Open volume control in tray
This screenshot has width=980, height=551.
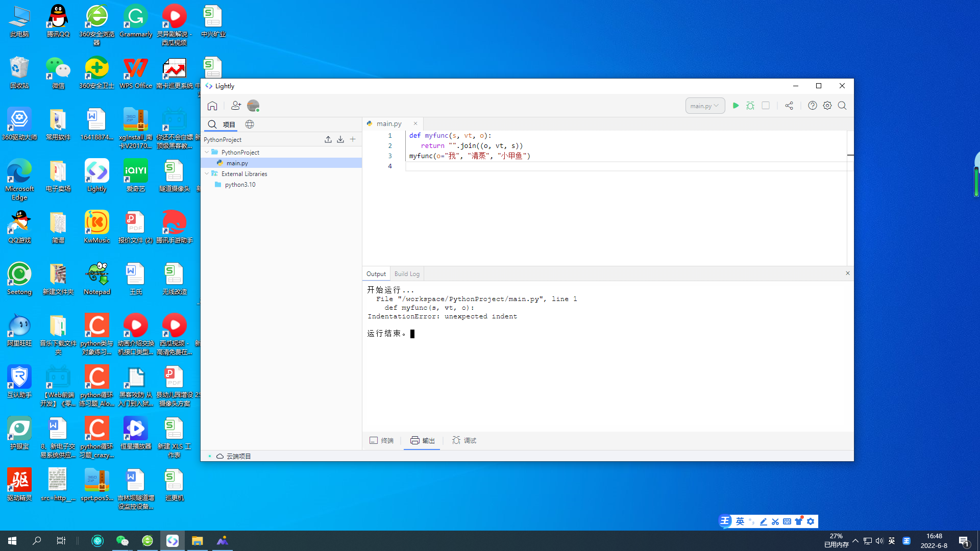coord(879,541)
